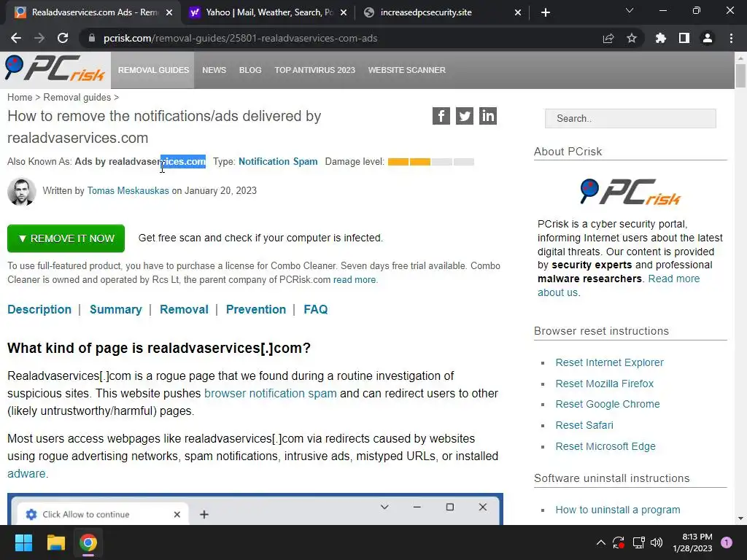The image size is (747, 560).
Task: Open BLOG menu item
Action: 250,70
